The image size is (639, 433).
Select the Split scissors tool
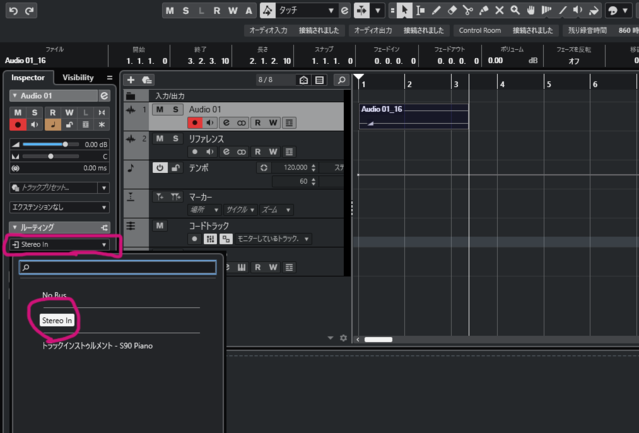click(x=468, y=11)
